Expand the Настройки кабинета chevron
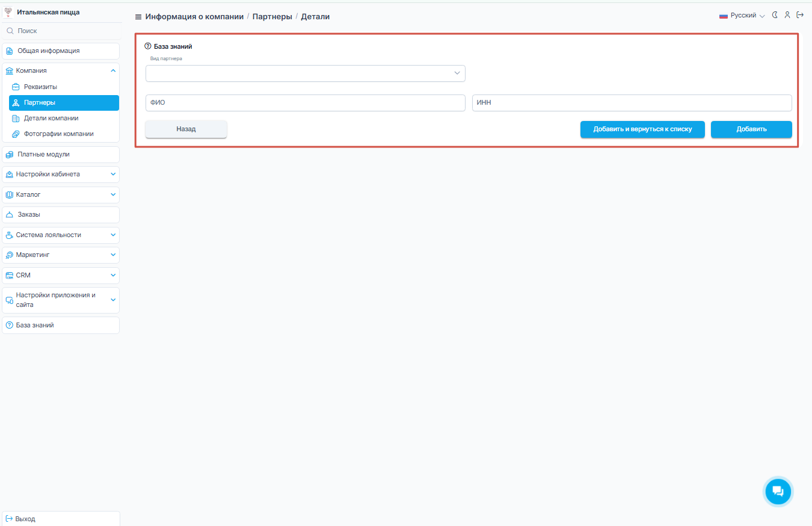This screenshot has width=812, height=526. click(x=113, y=175)
